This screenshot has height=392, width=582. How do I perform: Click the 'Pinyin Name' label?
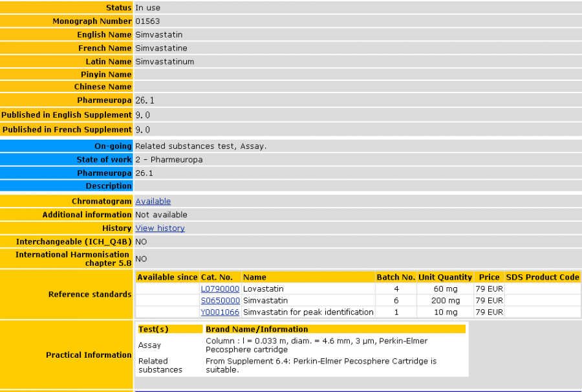[106, 74]
